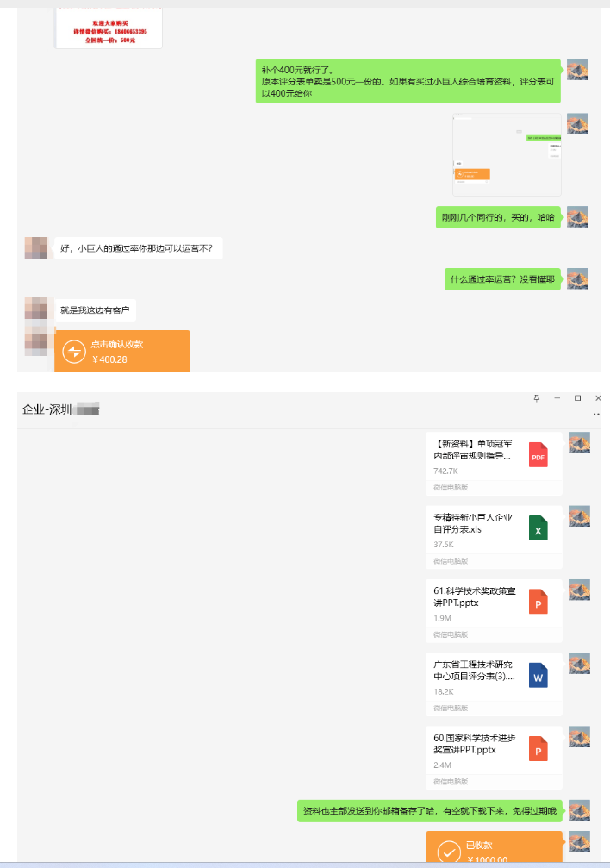Open 61.科学技术奖政策宣讲PPT.pptx file
Screen dimensions: 610x868
tap(494, 610)
